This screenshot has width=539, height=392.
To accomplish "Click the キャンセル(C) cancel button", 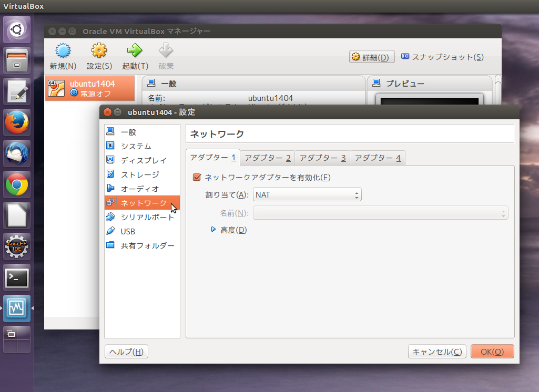I will 437,352.
